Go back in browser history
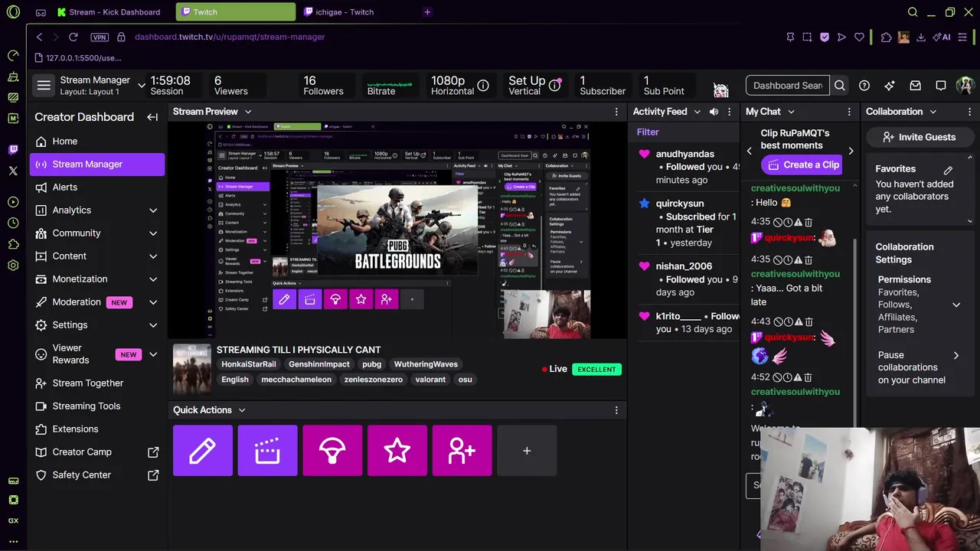This screenshot has height=551, width=980. (x=39, y=37)
